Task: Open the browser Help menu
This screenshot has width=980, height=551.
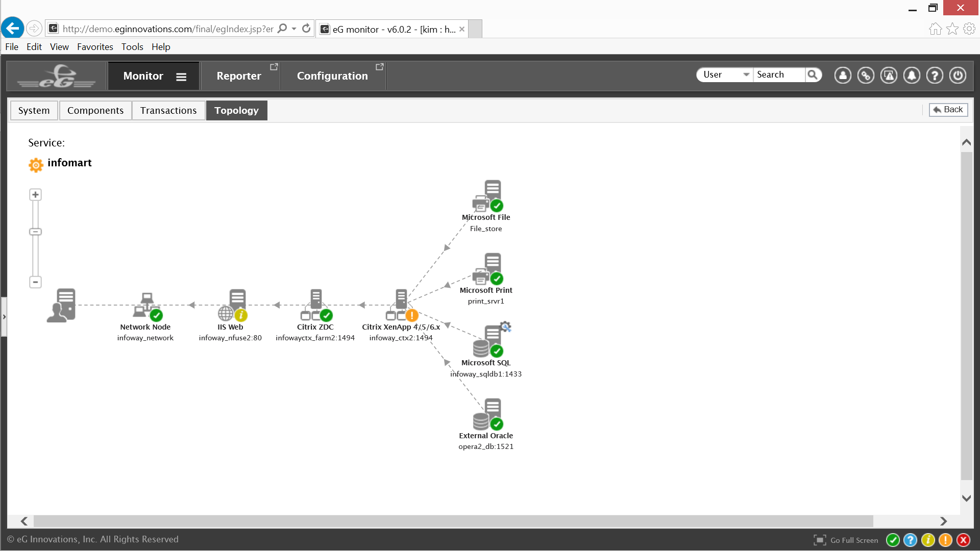Action: (x=161, y=46)
